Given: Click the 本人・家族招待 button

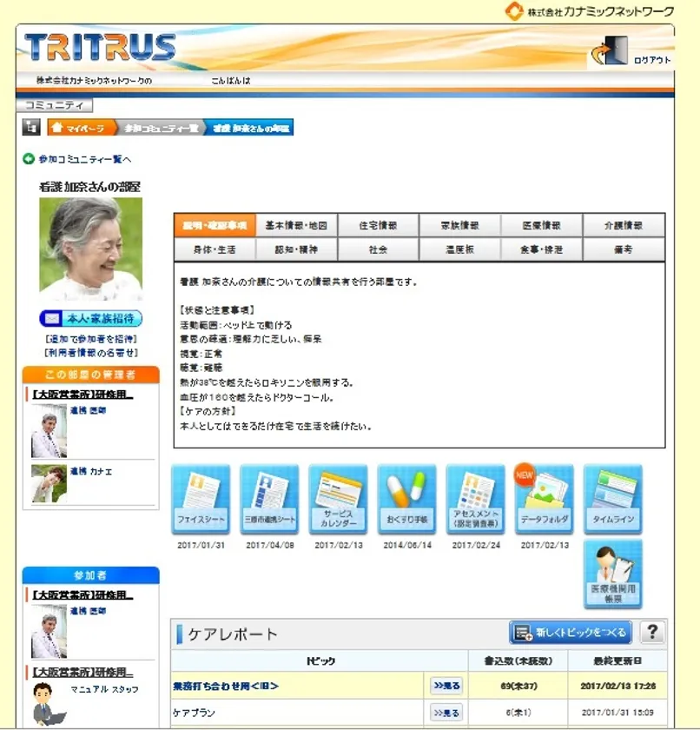Looking at the screenshot, I should 90,318.
